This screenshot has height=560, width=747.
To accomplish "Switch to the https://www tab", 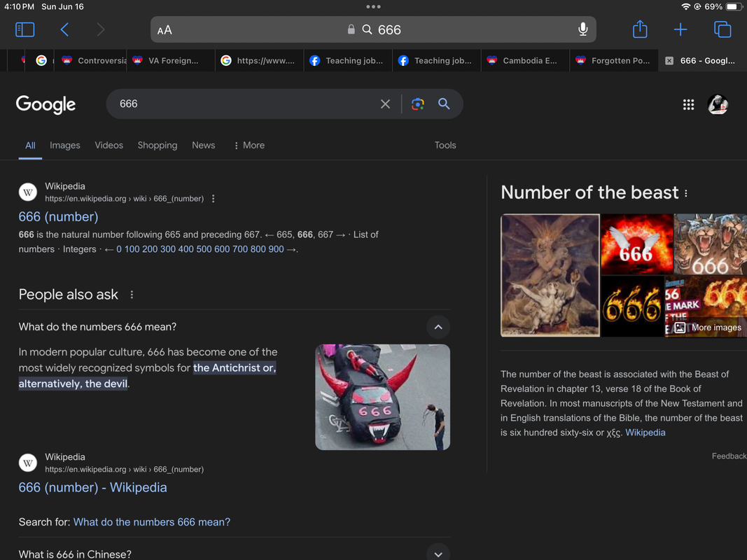I will tap(259, 60).
